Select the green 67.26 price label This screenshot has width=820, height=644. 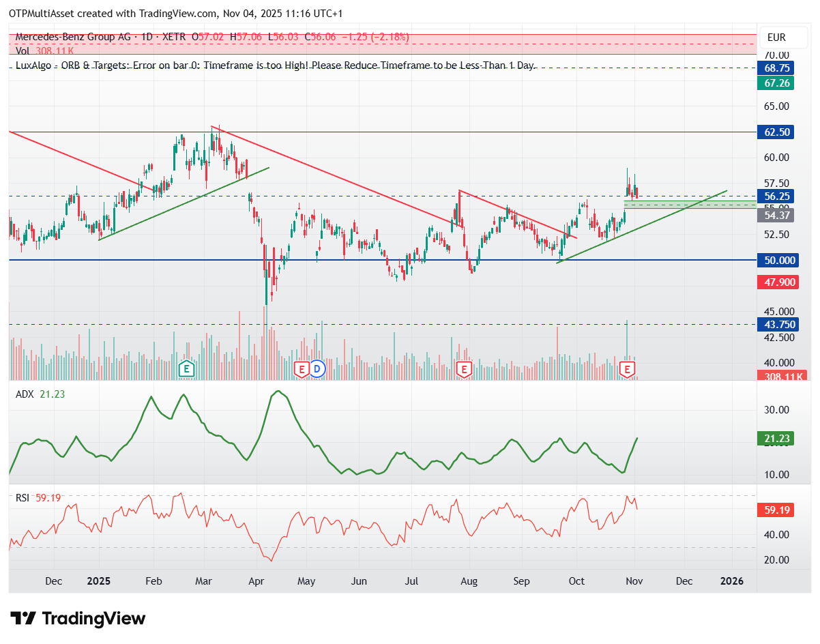click(x=776, y=83)
